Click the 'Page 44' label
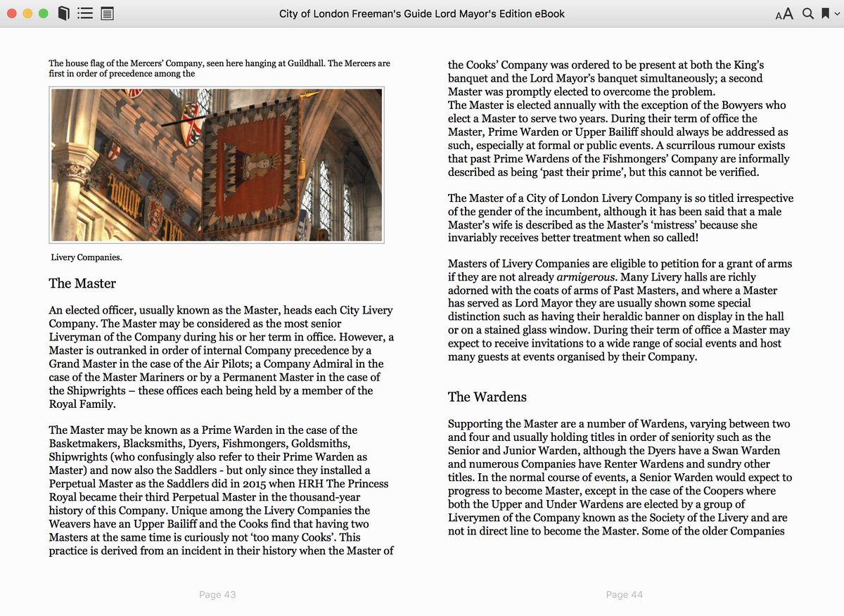Viewport: 844px width, 616px height. click(625, 595)
